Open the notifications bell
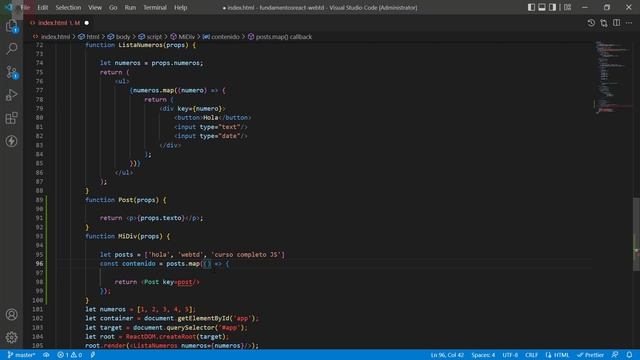 [629, 355]
